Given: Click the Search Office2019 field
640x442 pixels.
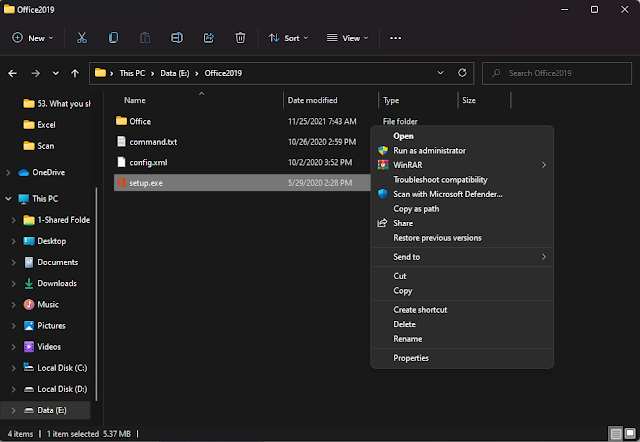Looking at the screenshot, I should [x=557, y=73].
